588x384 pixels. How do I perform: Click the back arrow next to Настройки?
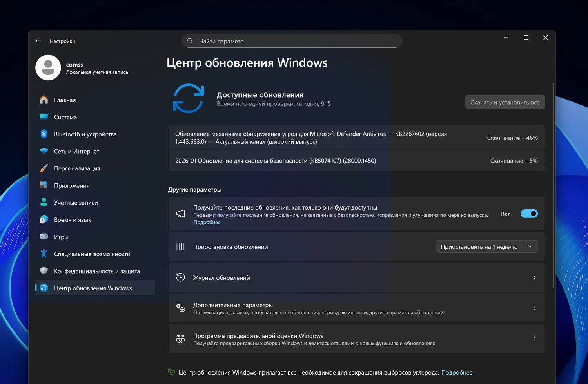(x=38, y=41)
